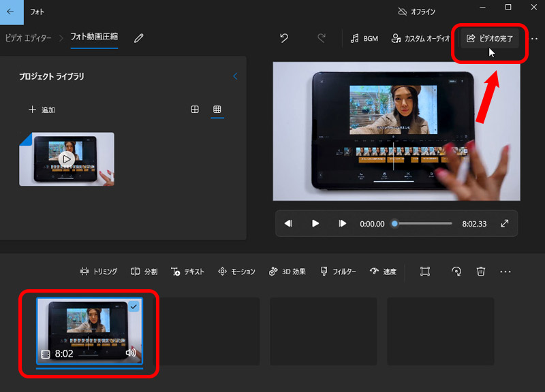Screen dimensions: 545x392
Task: Switch library to the small grid view
Action: (x=217, y=110)
